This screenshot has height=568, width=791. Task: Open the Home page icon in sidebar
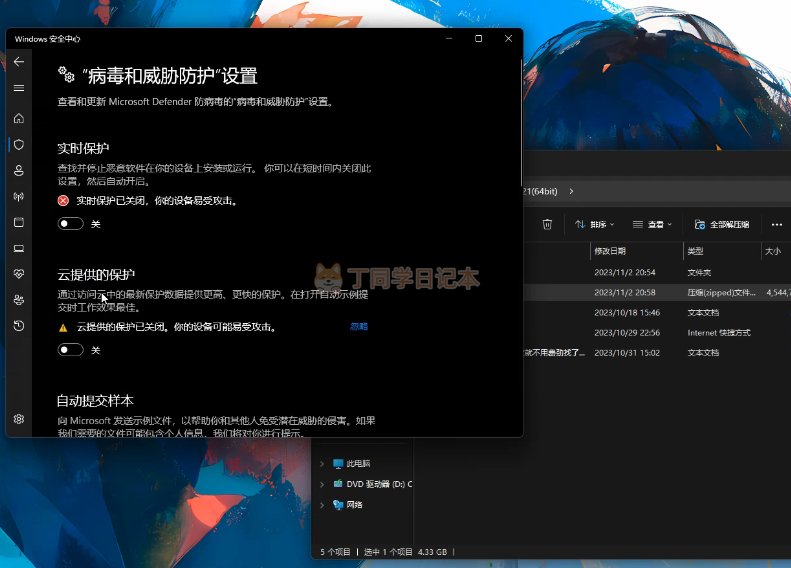point(19,118)
